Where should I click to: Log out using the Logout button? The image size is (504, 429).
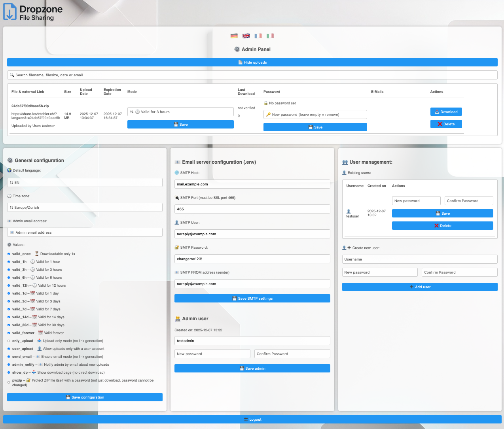pos(252,419)
